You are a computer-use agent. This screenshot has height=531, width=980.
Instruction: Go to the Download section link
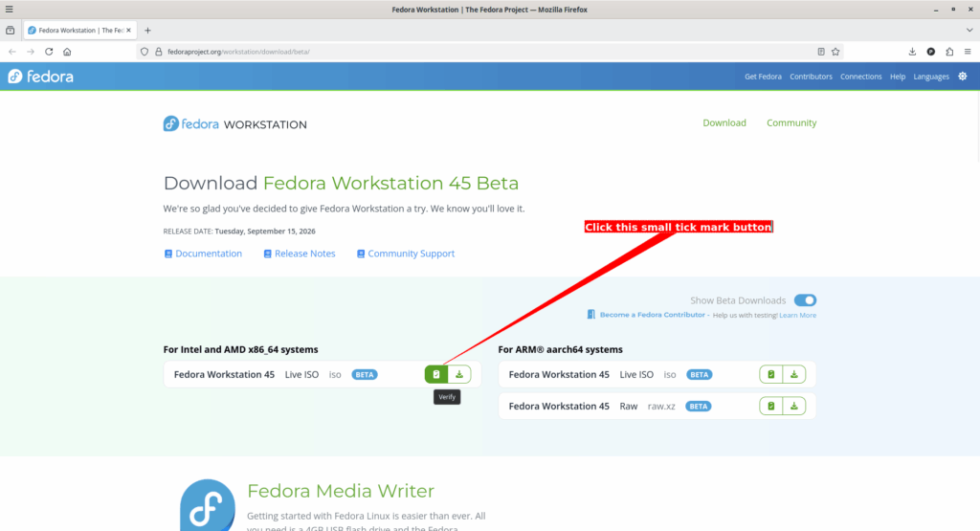pos(724,123)
